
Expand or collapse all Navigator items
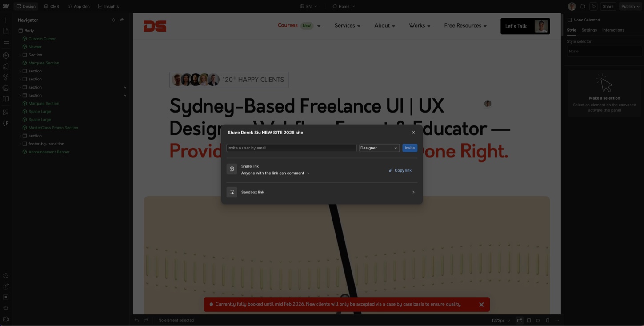pos(113,20)
